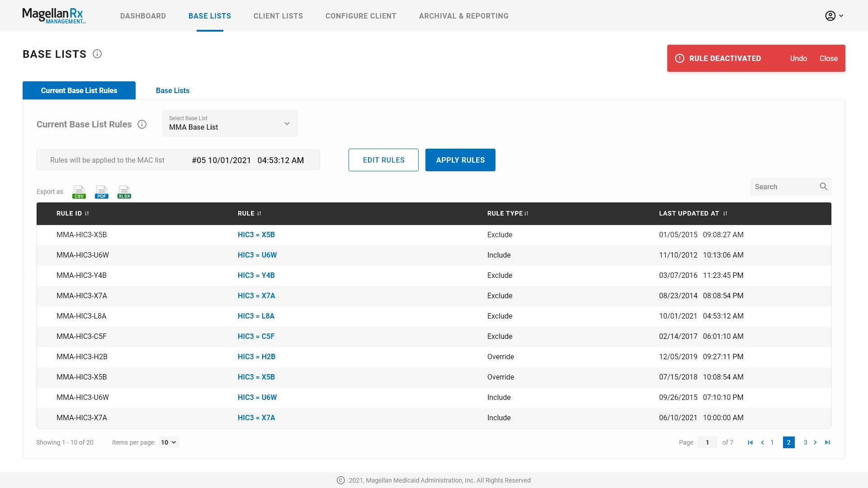Export rules as PDF file

pyautogui.click(x=101, y=192)
